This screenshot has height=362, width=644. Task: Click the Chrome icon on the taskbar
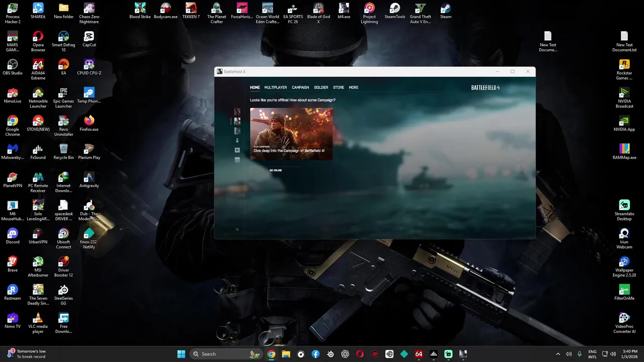(x=271, y=354)
